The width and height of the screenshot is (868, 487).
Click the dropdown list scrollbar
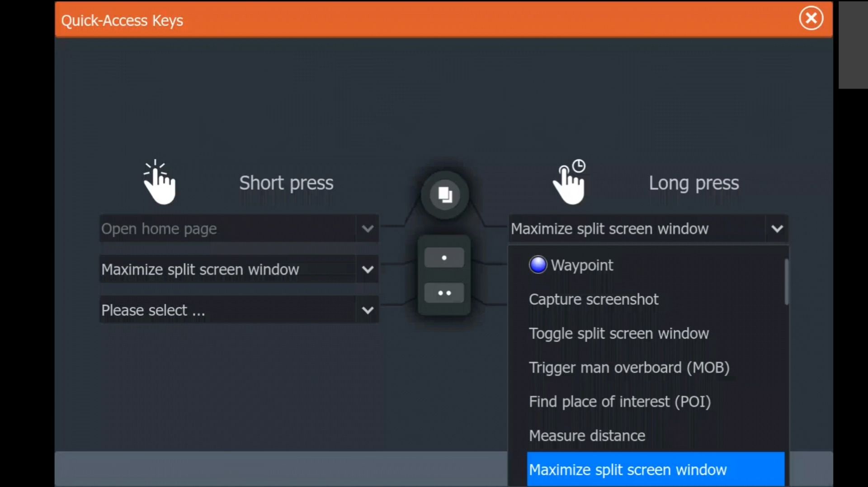(x=786, y=281)
